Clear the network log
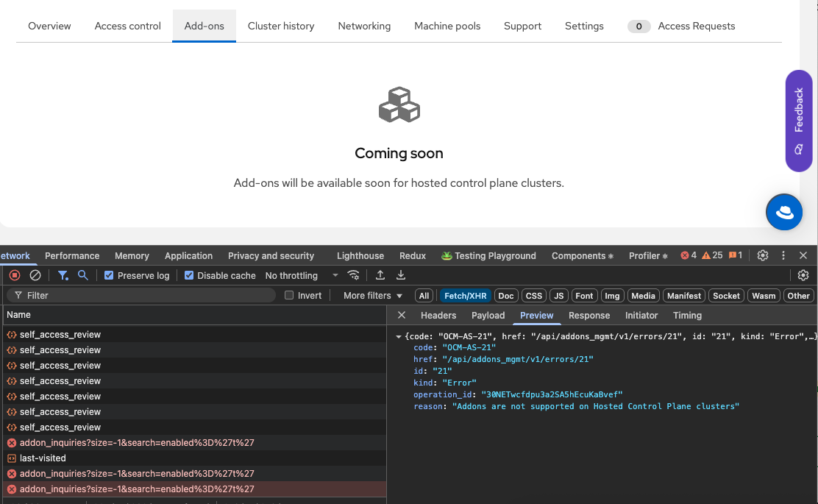818x504 pixels. (x=35, y=275)
